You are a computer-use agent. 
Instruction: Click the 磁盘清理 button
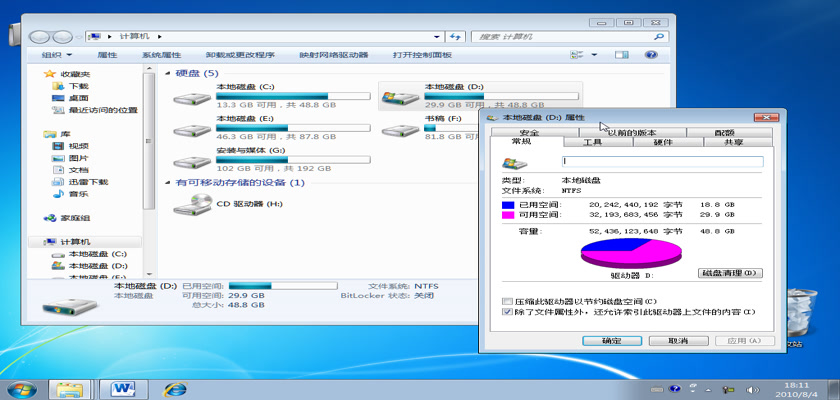730,273
